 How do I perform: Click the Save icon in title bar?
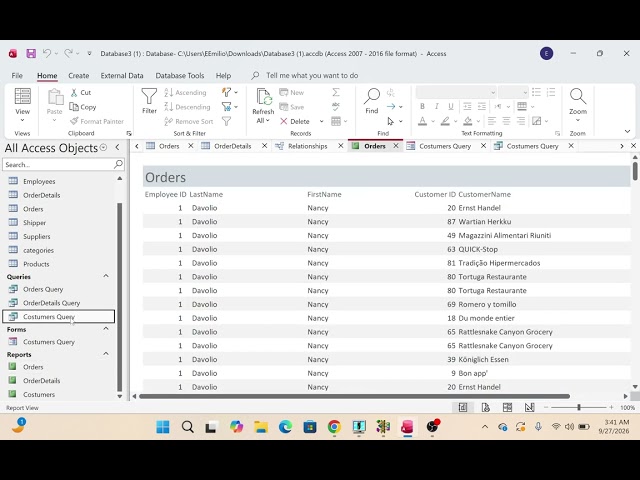tap(31, 53)
